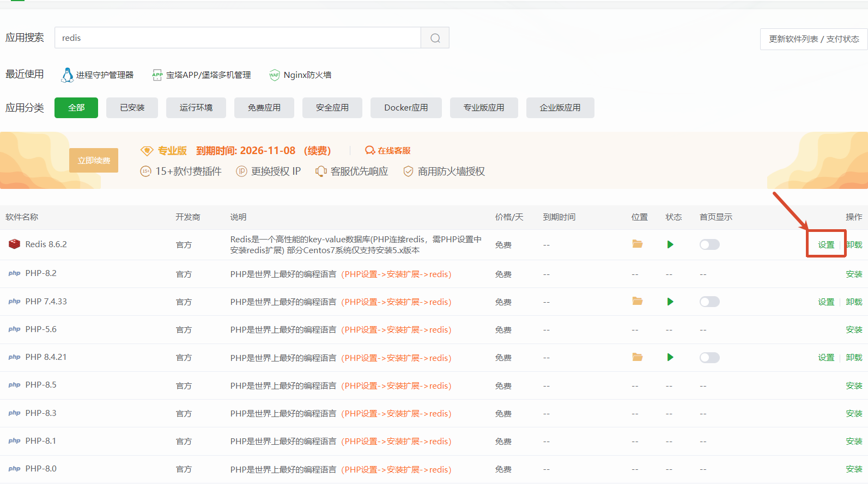Viewport: 868px width, 484px height.
Task: Click the 立即续费 renew button
Action: [x=94, y=161]
